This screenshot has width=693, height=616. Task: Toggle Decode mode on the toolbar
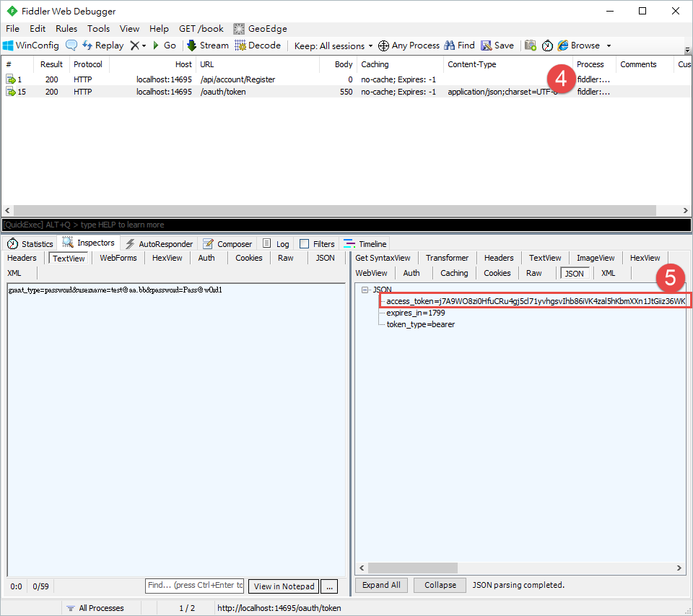coord(258,45)
